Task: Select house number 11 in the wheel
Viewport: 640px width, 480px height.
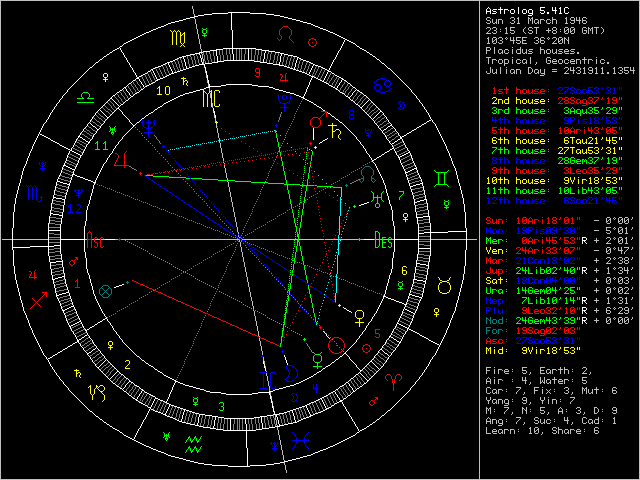Action: pos(101,146)
